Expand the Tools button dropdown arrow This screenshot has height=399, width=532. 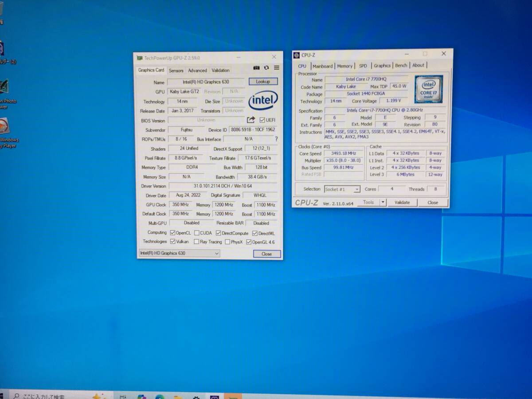[383, 202]
